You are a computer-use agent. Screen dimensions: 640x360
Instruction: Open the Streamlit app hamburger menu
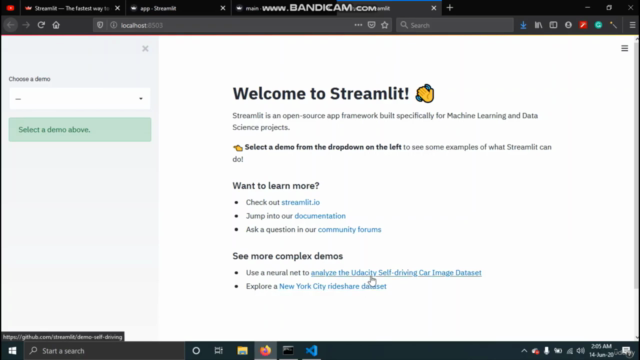coord(624,49)
